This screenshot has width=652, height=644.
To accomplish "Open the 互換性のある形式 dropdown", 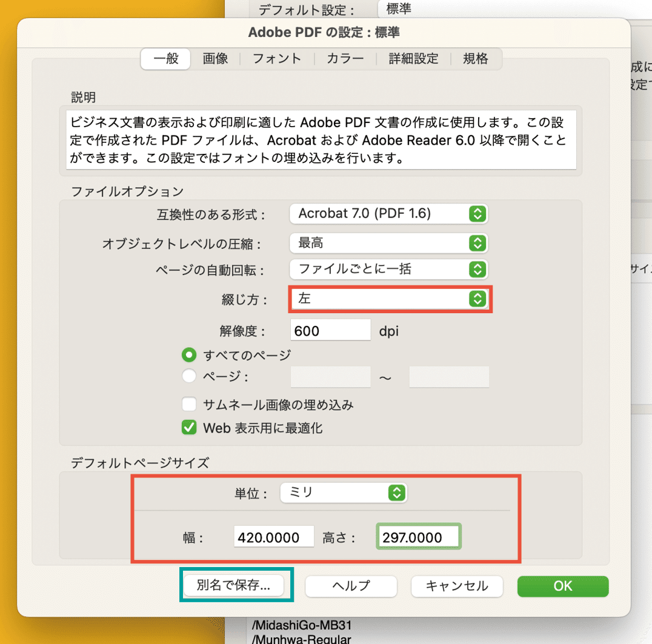I will (388, 214).
